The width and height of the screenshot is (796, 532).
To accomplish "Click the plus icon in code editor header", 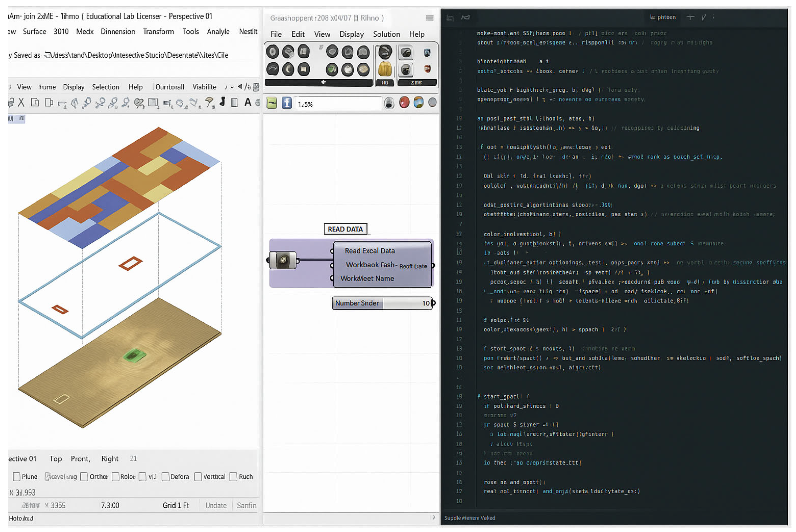I will tap(690, 17).
